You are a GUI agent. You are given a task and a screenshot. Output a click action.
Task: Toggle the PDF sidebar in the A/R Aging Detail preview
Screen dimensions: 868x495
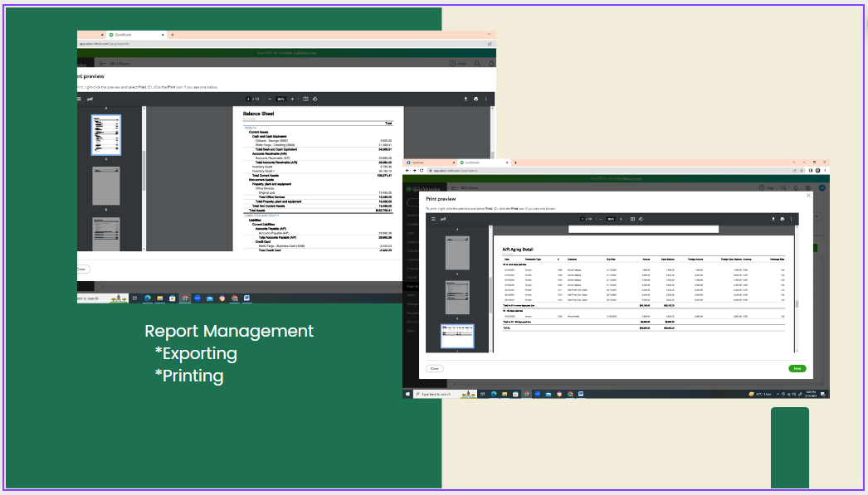(x=433, y=219)
